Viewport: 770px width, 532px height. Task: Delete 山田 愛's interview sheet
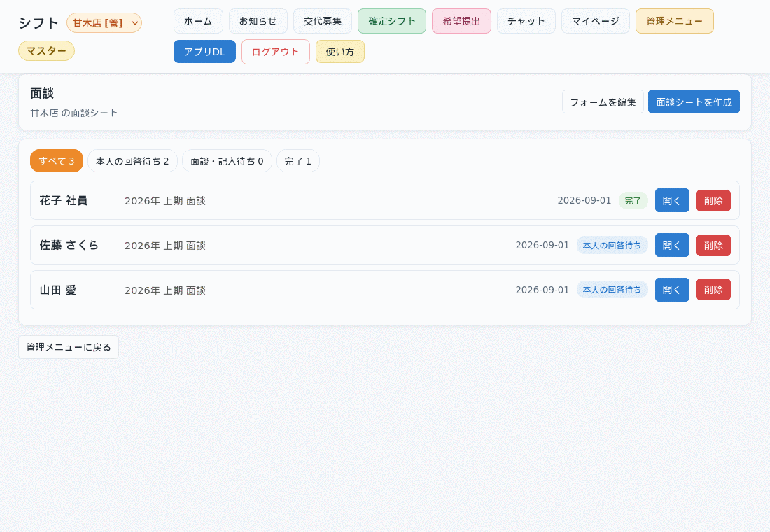pyautogui.click(x=713, y=290)
